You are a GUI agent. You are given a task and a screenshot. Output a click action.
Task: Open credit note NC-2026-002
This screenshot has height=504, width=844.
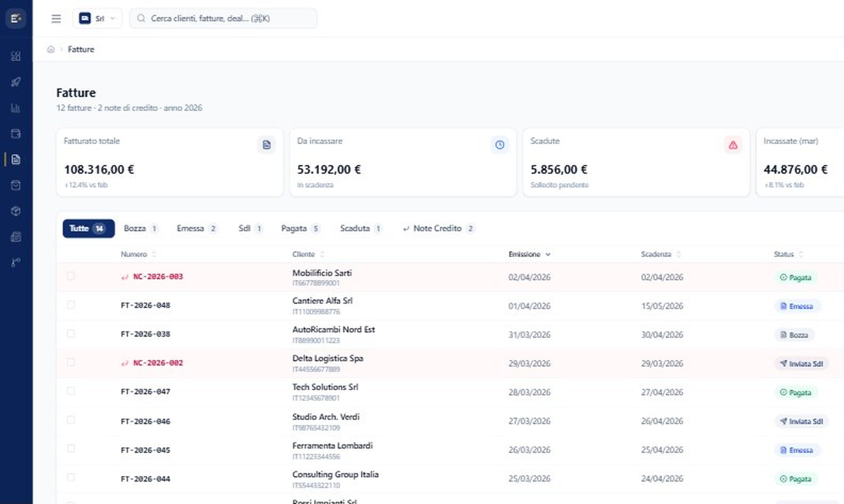pyautogui.click(x=158, y=363)
